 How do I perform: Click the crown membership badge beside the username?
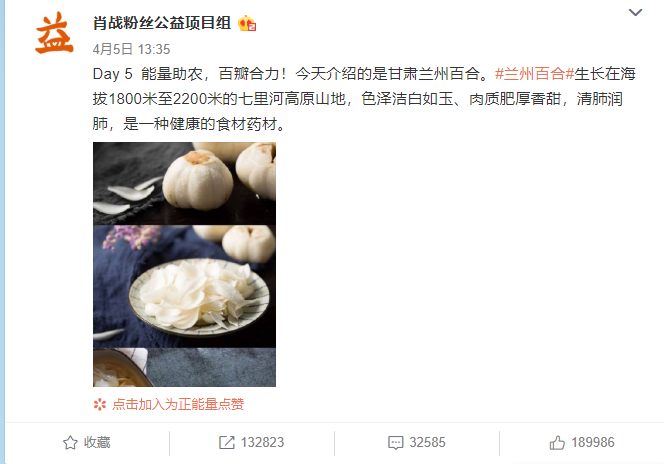pyautogui.click(x=247, y=23)
